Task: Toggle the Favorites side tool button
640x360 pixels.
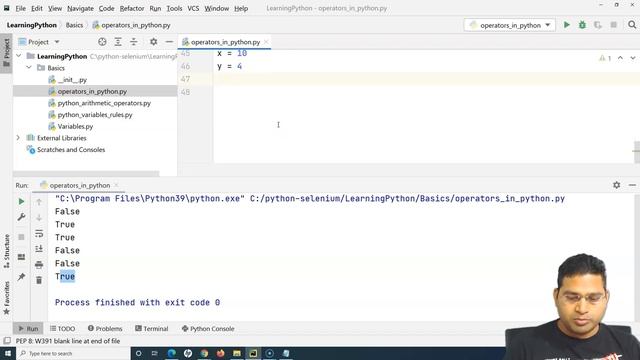Action: pos(6,298)
